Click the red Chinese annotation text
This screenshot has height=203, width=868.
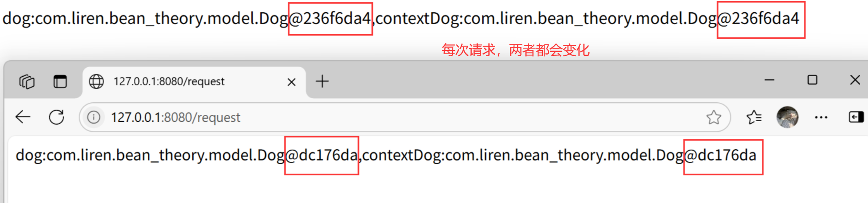coord(516,50)
